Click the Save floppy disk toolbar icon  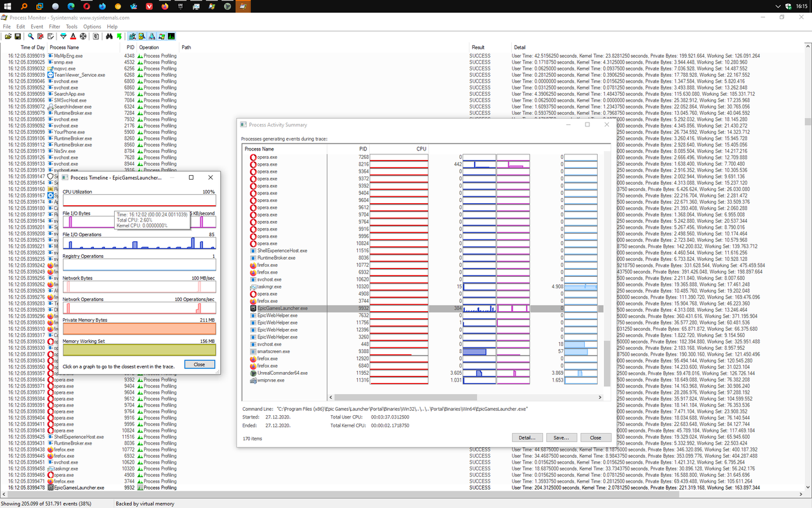(x=18, y=36)
